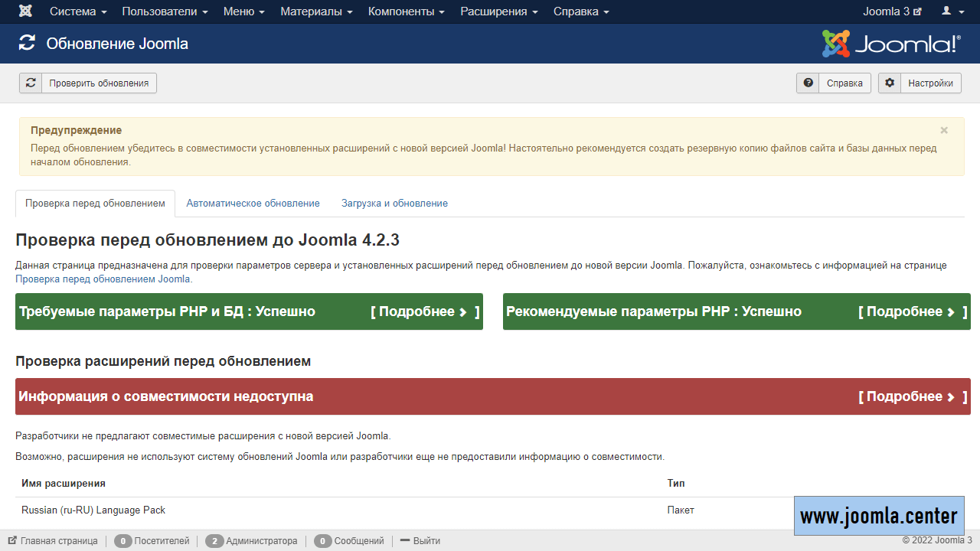Click the gear icon beside Настройки
The width and height of the screenshot is (980, 551).
[x=889, y=83]
